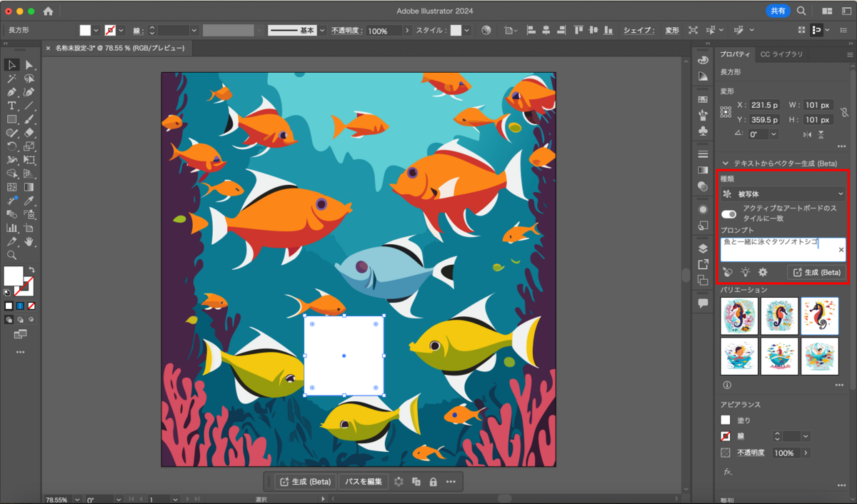Click the シェイプ label link
The width and height of the screenshot is (857, 504).
[638, 31]
